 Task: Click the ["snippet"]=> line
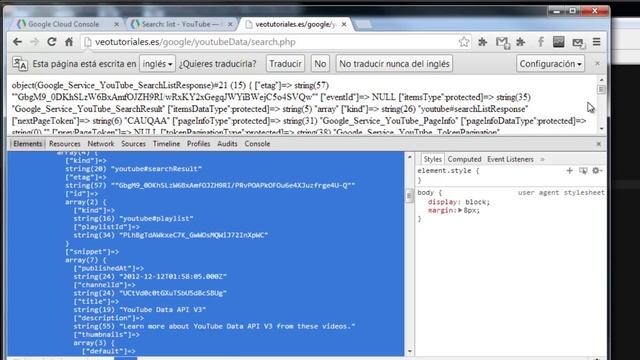[92, 252]
